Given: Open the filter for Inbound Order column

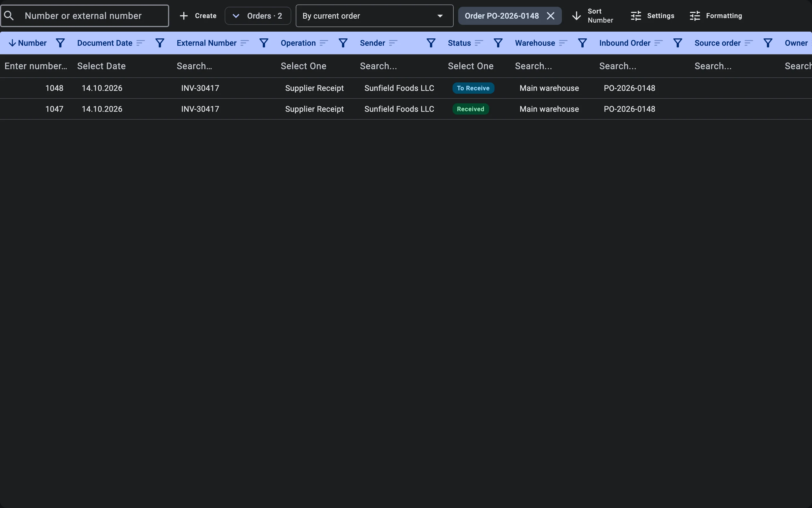Looking at the screenshot, I should (678, 43).
